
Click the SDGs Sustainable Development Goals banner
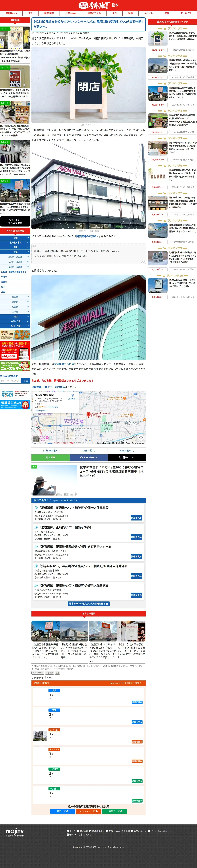point(15,394)
